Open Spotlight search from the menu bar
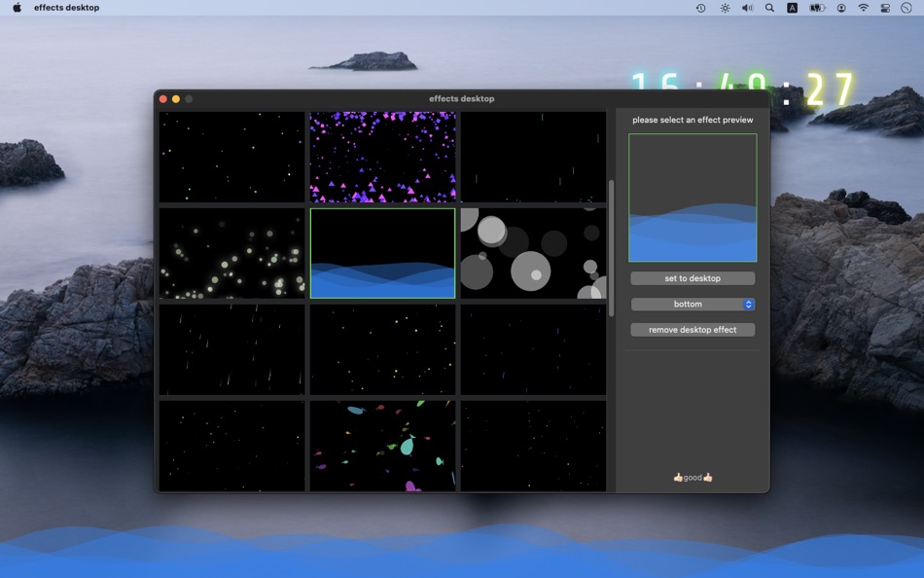The width and height of the screenshot is (924, 578). click(x=769, y=8)
